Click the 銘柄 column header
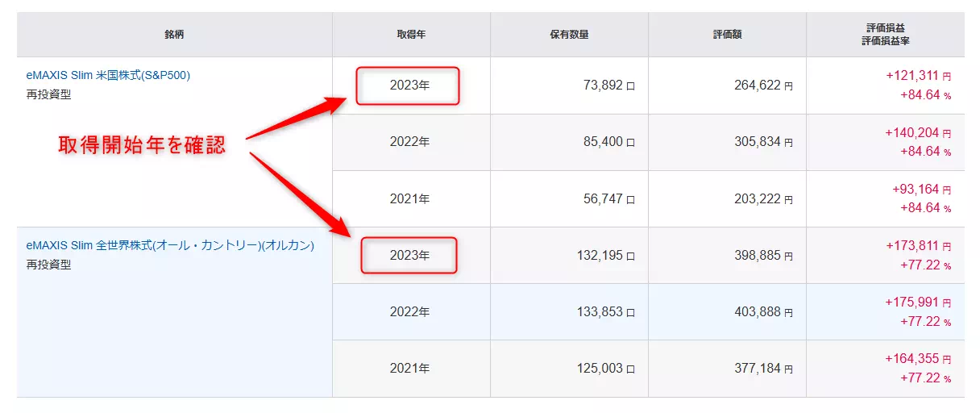This screenshot has width=980, height=413. click(174, 35)
